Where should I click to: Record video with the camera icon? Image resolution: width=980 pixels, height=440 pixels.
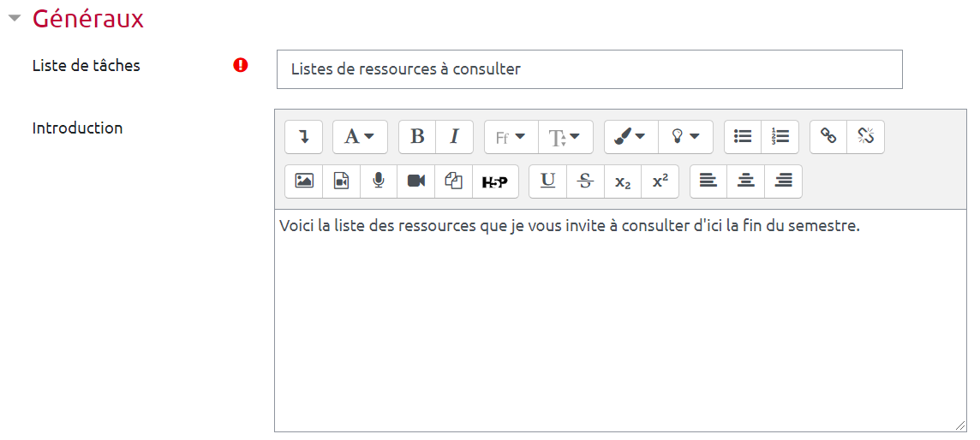[416, 181]
